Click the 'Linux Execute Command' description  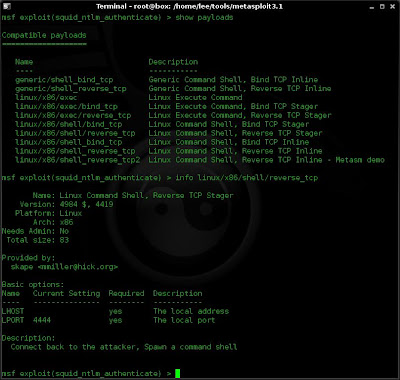(x=195, y=98)
